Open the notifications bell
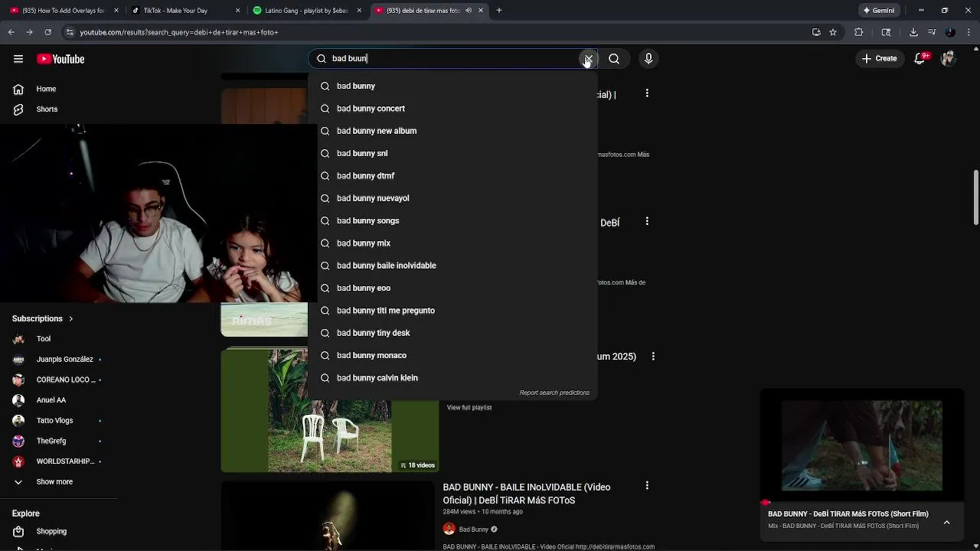980x551 pixels. [x=920, y=59]
